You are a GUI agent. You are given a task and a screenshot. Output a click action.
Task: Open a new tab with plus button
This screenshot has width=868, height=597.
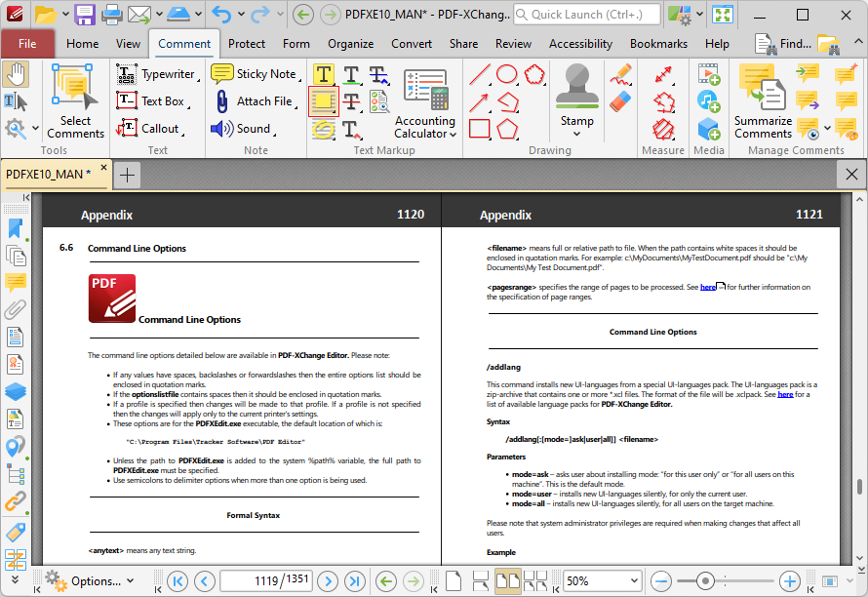click(x=128, y=175)
